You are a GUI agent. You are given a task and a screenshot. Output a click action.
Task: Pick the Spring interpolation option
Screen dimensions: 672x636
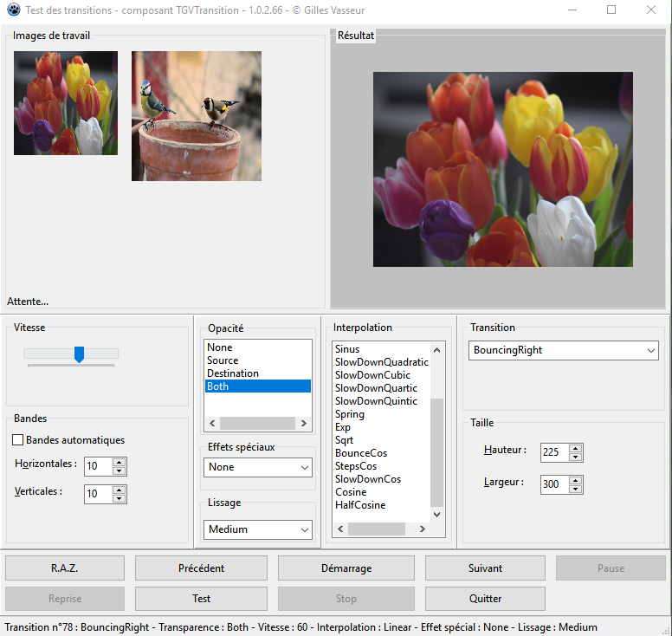tap(349, 414)
